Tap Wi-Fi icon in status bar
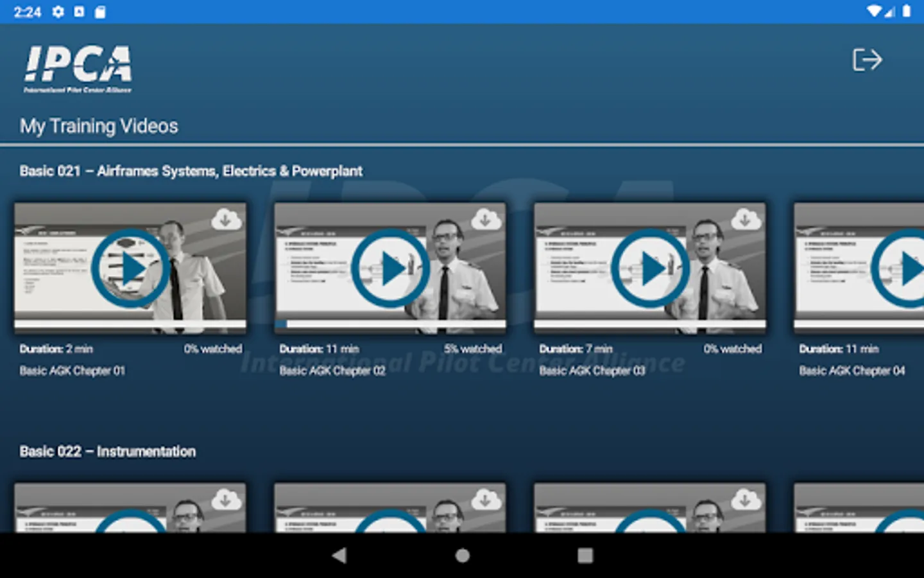This screenshot has width=924, height=578. pyautogui.click(x=873, y=11)
